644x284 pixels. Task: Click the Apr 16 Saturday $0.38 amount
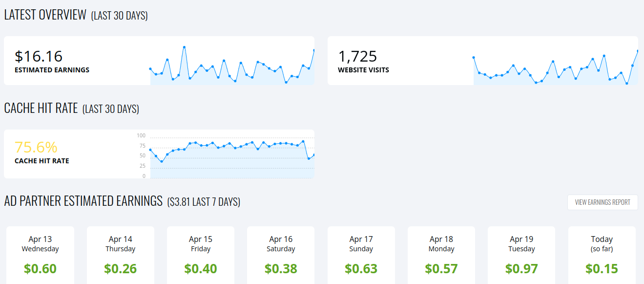click(281, 269)
